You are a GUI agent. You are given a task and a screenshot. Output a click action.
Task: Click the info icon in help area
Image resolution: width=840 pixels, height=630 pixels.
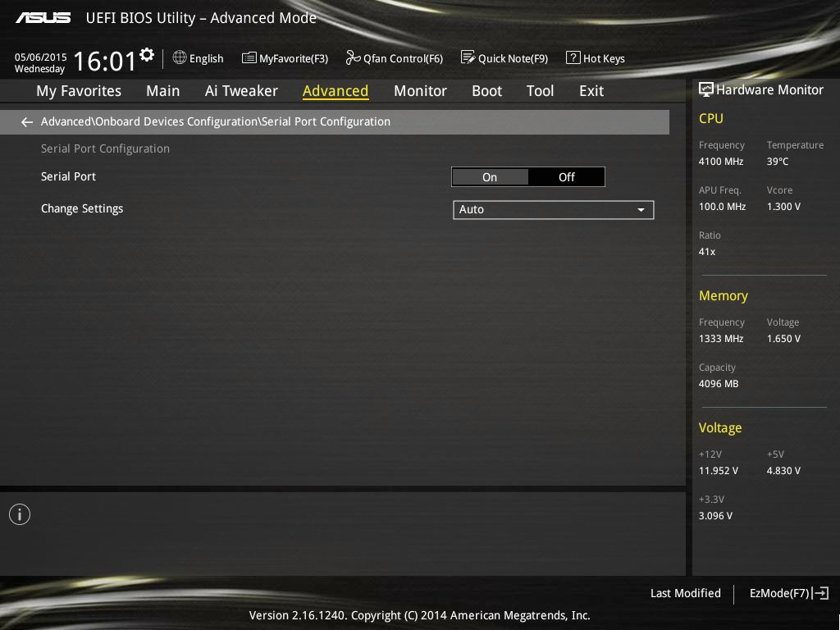20,514
